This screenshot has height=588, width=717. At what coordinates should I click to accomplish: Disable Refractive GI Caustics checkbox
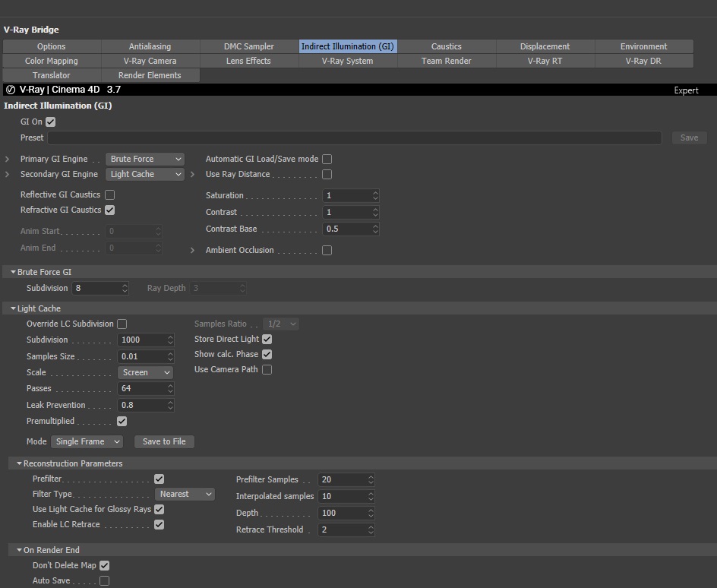click(x=109, y=210)
